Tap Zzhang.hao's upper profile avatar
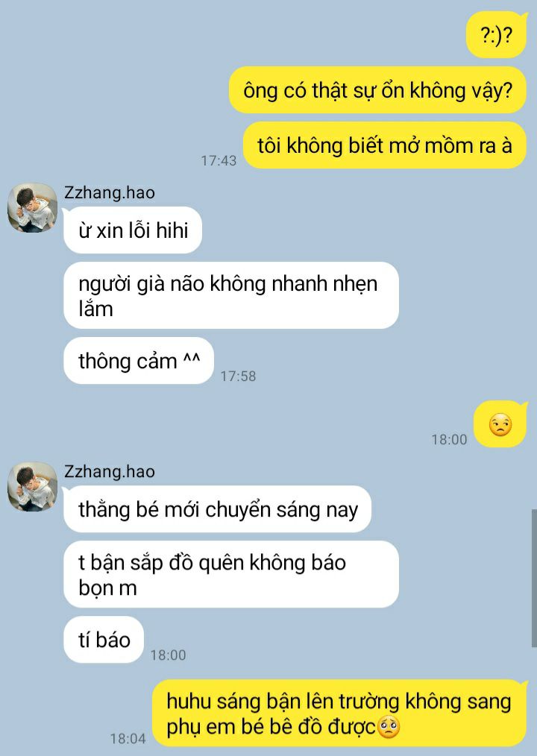537x756 pixels. [32, 208]
